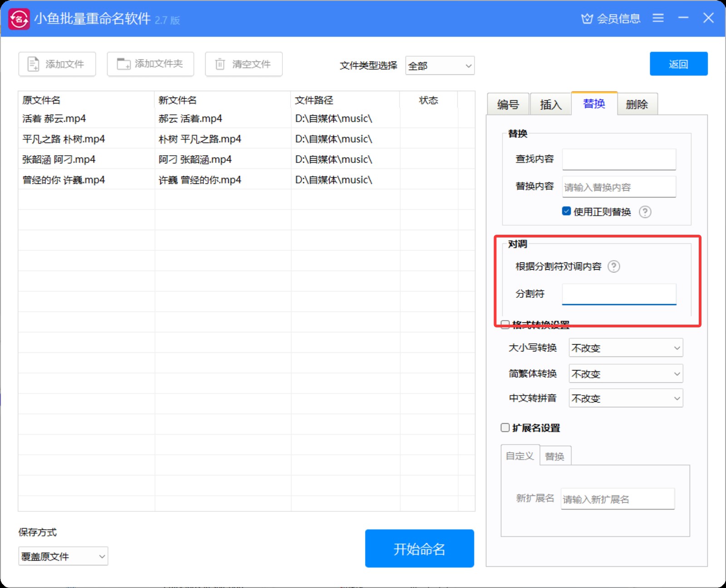Switch to the 删除 delete tab
This screenshot has width=726, height=588.
pos(637,105)
